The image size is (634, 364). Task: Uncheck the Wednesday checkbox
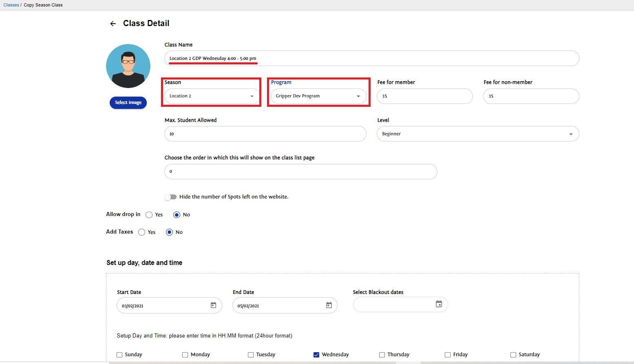pyautogui.click(x=316, y=355)
